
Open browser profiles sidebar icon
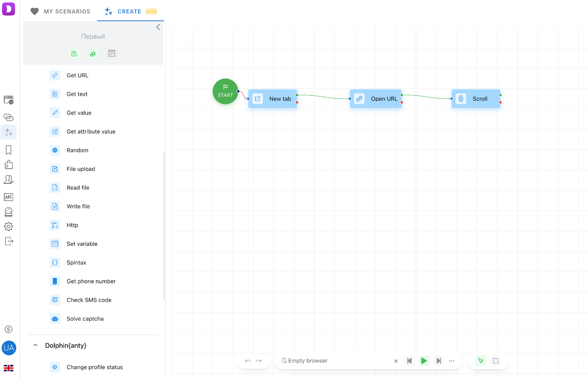8,100
